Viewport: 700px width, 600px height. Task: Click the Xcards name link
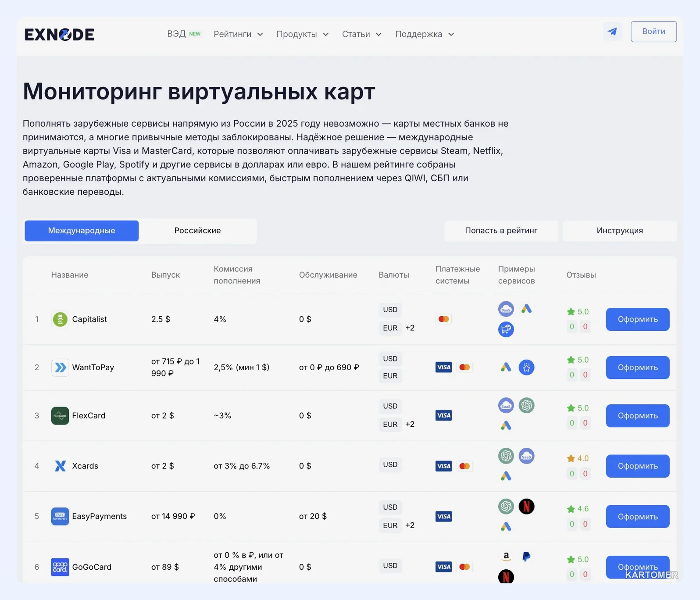pos(85,466)
